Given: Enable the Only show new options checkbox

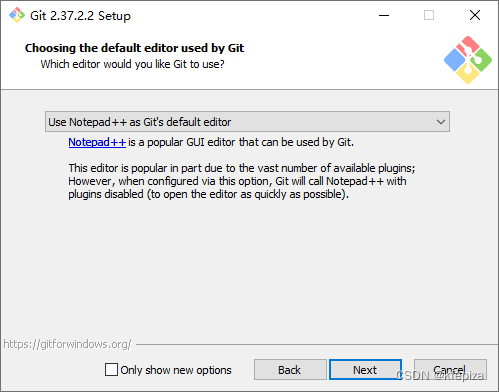Looking at the screenshot, I should 111,370.
